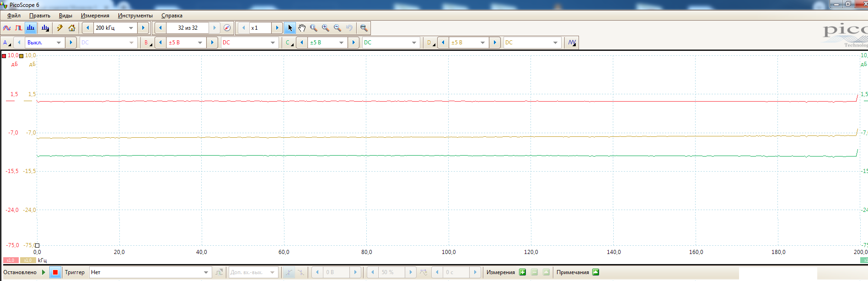Click the home icon in toolbar

click(x=72, y=28)
